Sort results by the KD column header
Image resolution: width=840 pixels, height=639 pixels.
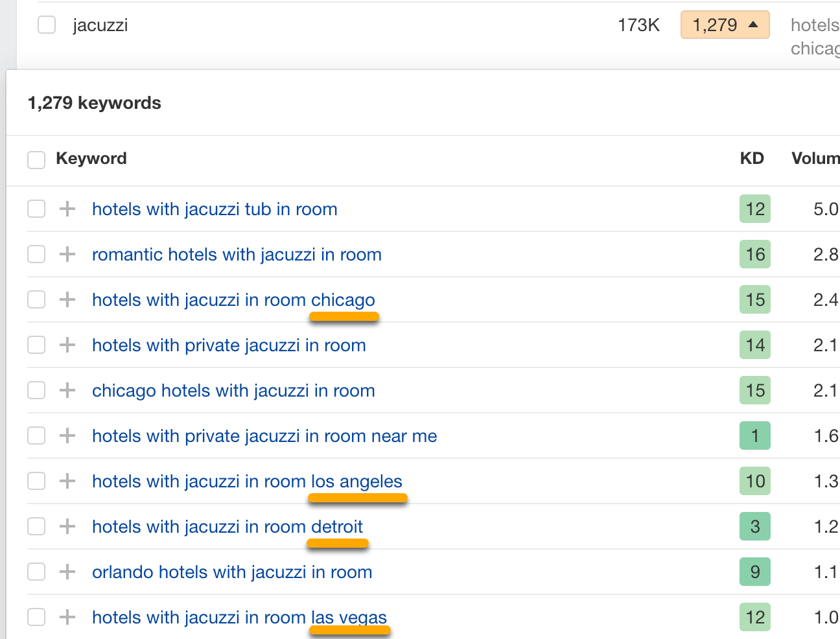752,159
